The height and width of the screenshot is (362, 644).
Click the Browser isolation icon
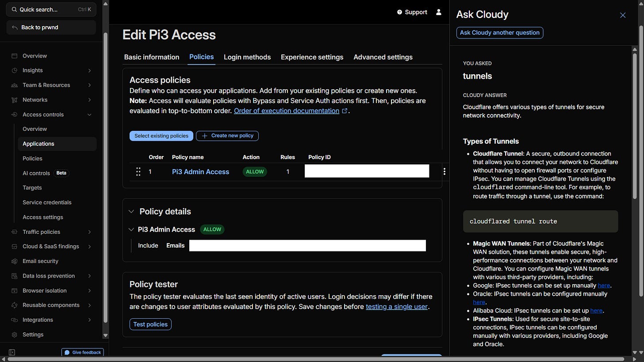[14, 290]
